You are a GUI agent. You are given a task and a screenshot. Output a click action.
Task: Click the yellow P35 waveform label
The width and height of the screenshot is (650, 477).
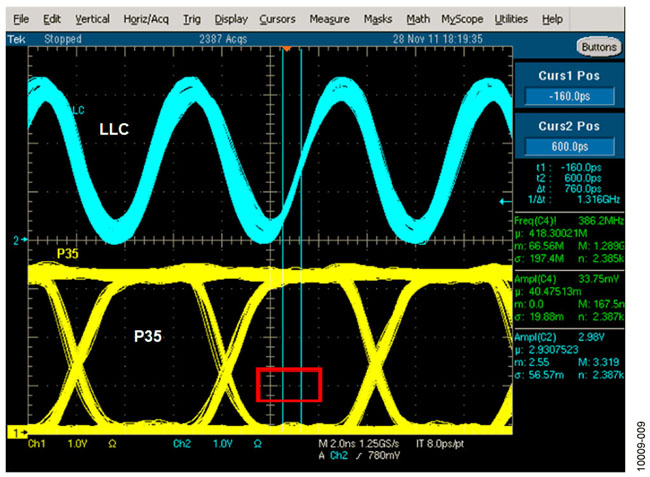pyautogui.click(x=68, y=253)
